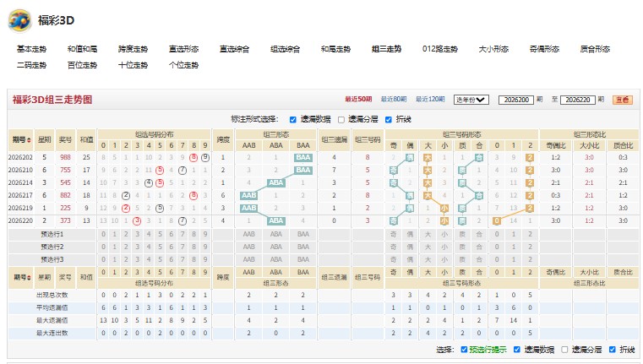Select 合 in 预选行3
Image resolution: width=643 pixels, height=364 pixels.
pos(479,259)
